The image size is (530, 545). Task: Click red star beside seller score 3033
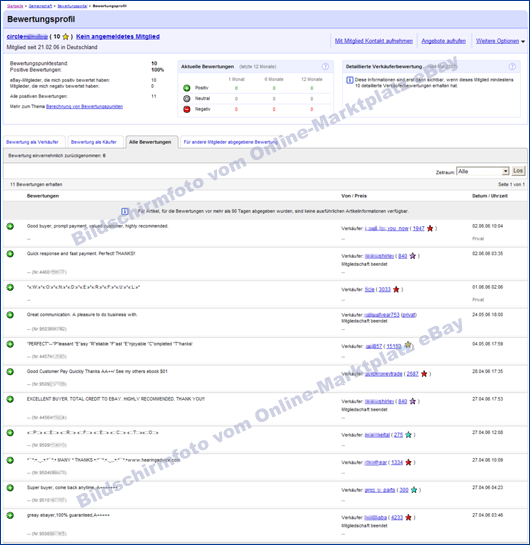(x=396, y=290)
